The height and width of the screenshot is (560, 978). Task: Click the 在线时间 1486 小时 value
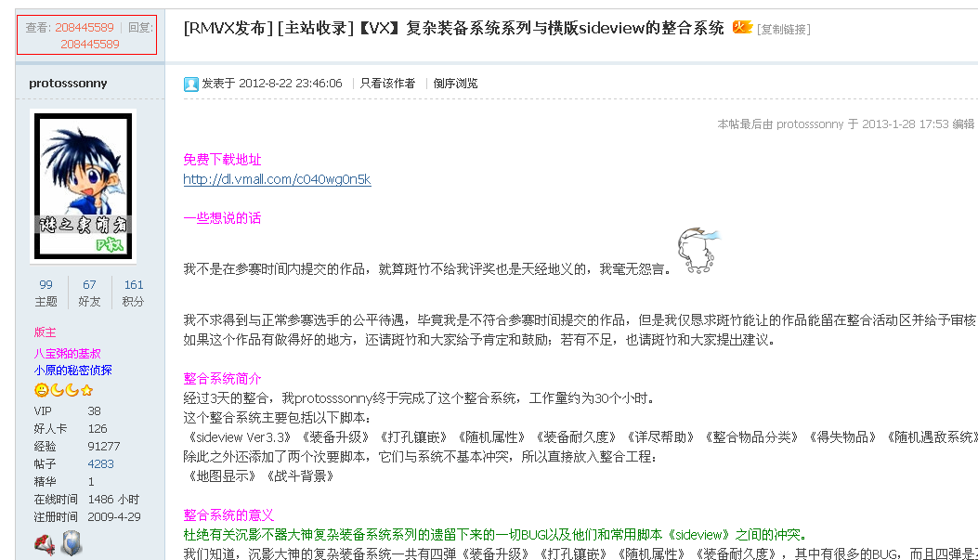click(x=113, y=500)
